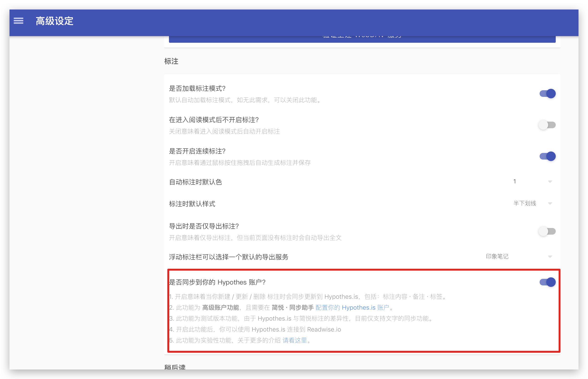Click the 是否加载标注模式 label text
This screenshot has height=379, width=588.
pyautogui.click(x=197, y=88)
